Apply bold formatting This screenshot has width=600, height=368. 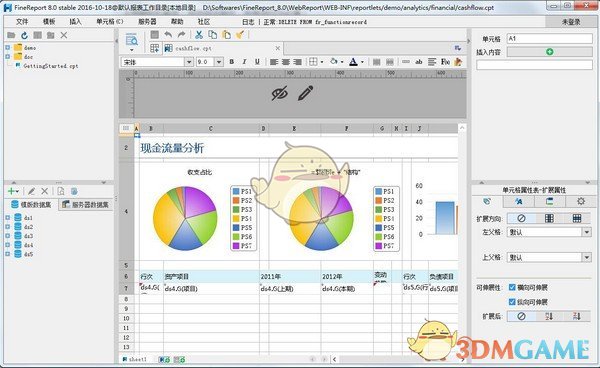tap(232, 62)
